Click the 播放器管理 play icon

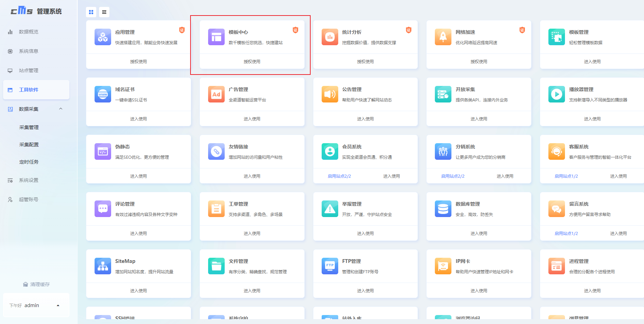(557, 94)
